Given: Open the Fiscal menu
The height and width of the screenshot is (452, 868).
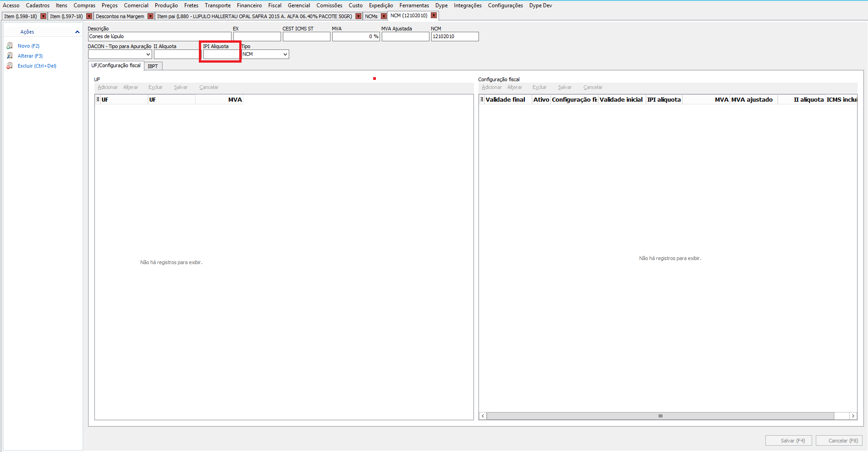Looking at the screenshot, I should click(x=275, y=5).
